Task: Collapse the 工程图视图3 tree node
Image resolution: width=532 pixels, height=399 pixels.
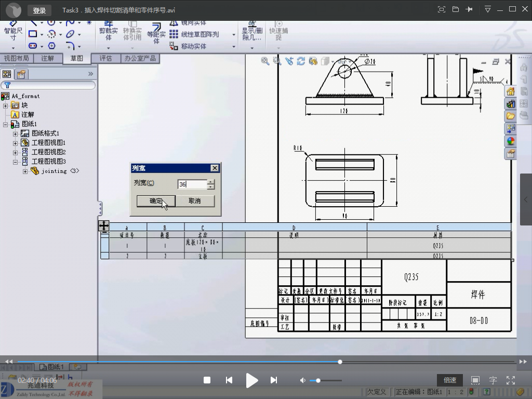Action: click(15, 162)
